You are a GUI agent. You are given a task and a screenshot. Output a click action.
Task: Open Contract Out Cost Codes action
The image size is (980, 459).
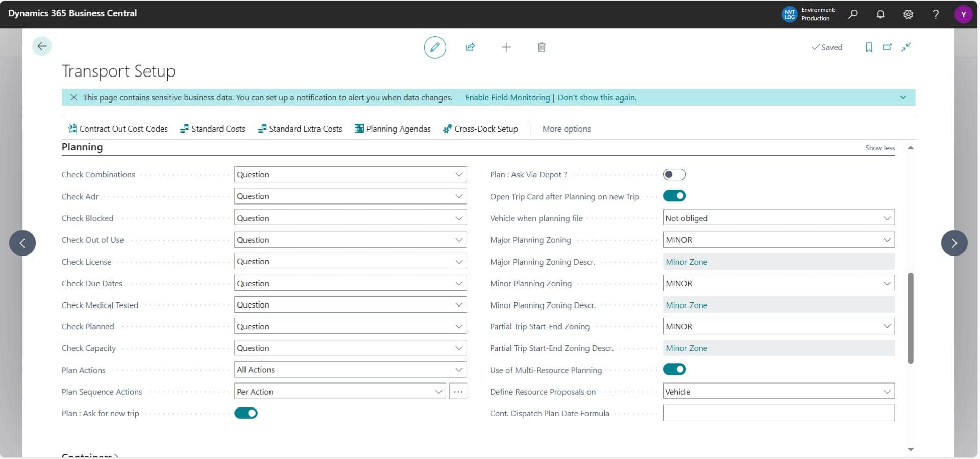(x=118, y=129)
